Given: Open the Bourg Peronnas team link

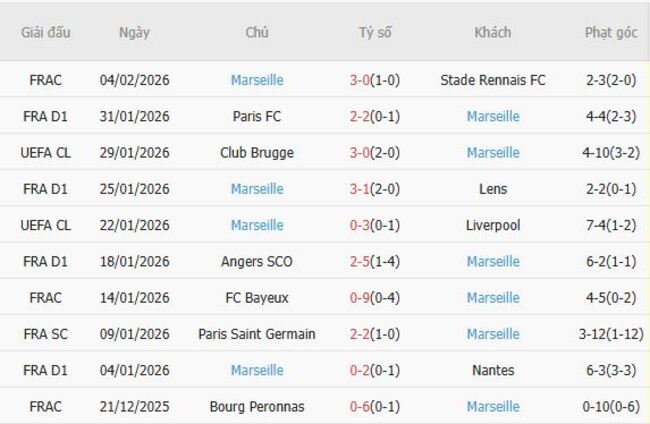Looking at the screenshot, I should point(257,407).
